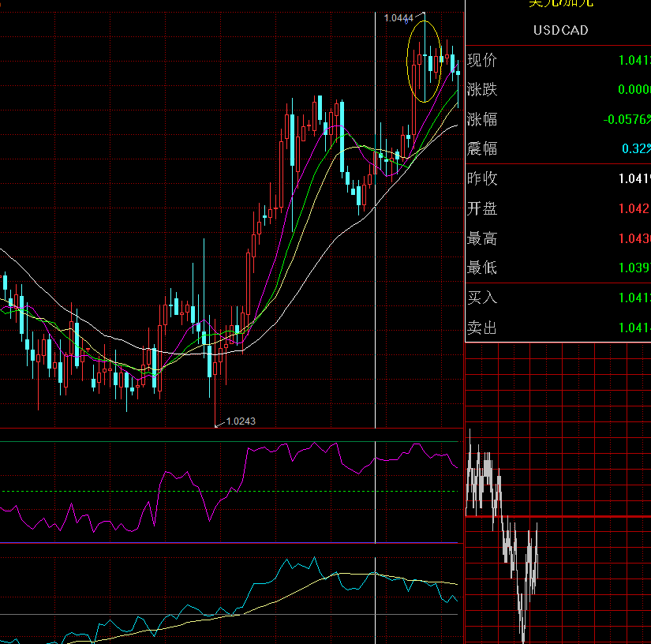Click the USDCAD symbol label
The height and width of the screenshot is (644, 651).
560,30
